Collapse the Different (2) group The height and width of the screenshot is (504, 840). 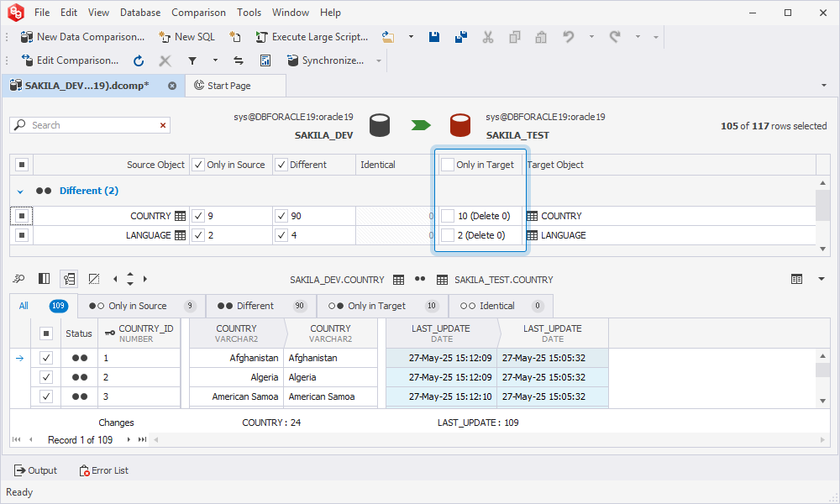click(x=20, y=192)
